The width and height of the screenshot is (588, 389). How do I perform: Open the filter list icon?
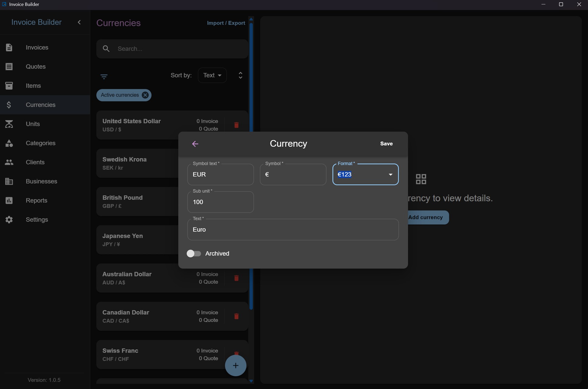104,77
